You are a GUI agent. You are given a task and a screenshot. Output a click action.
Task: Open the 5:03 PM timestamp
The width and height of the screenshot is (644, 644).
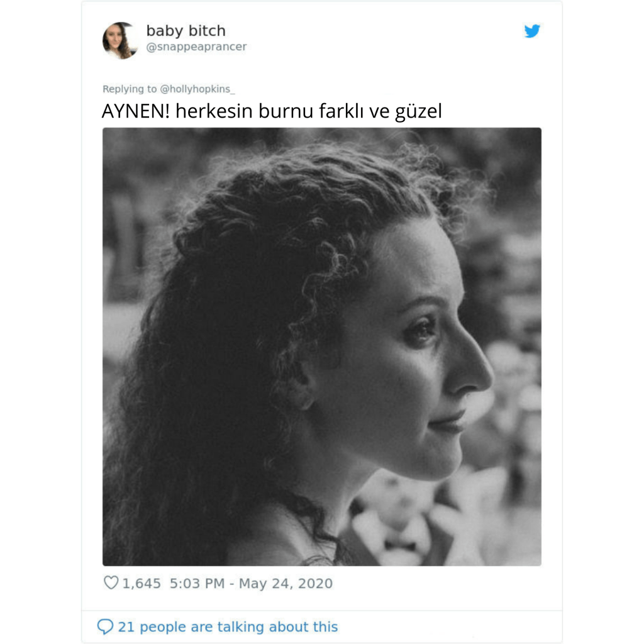(x=197, y=583)
